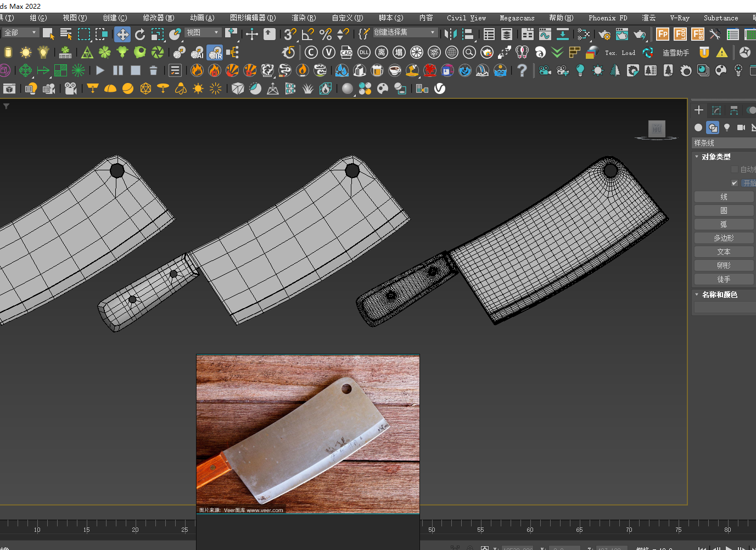756x550 pixels.
Task: Click the cleaver reference photo thumbnail
Action: tap(308, 434)
